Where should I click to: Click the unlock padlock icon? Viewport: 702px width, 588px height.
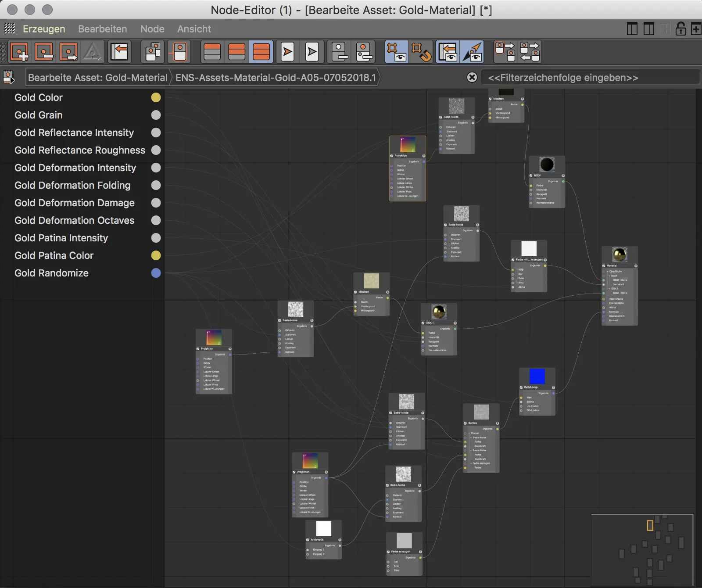click(x=681, y=29)
